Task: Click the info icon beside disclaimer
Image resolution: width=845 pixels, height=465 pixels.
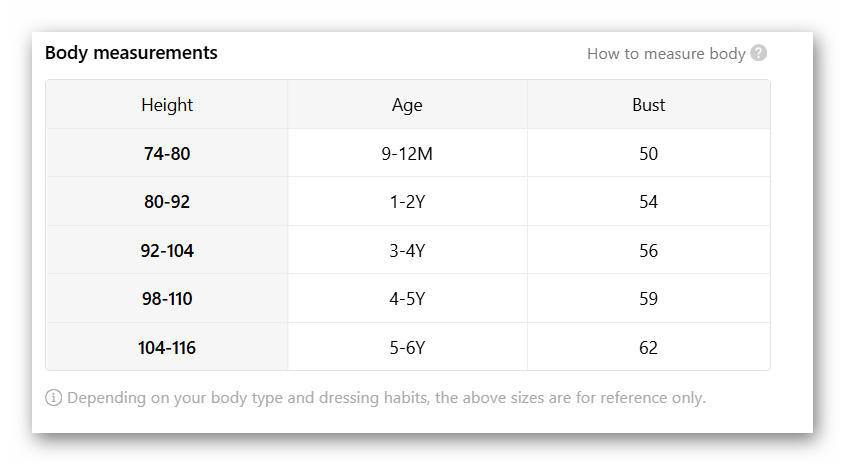Action: [x=54, y=398]
